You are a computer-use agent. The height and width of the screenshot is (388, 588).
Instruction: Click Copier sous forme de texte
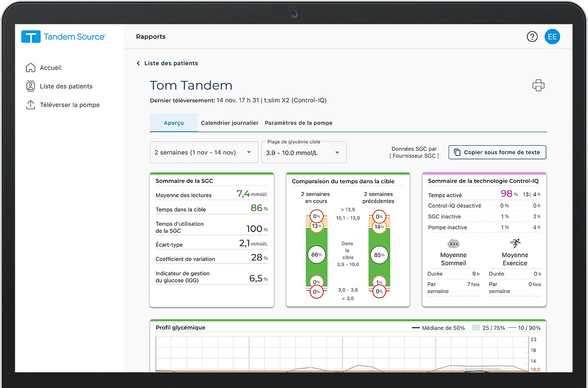497,152
